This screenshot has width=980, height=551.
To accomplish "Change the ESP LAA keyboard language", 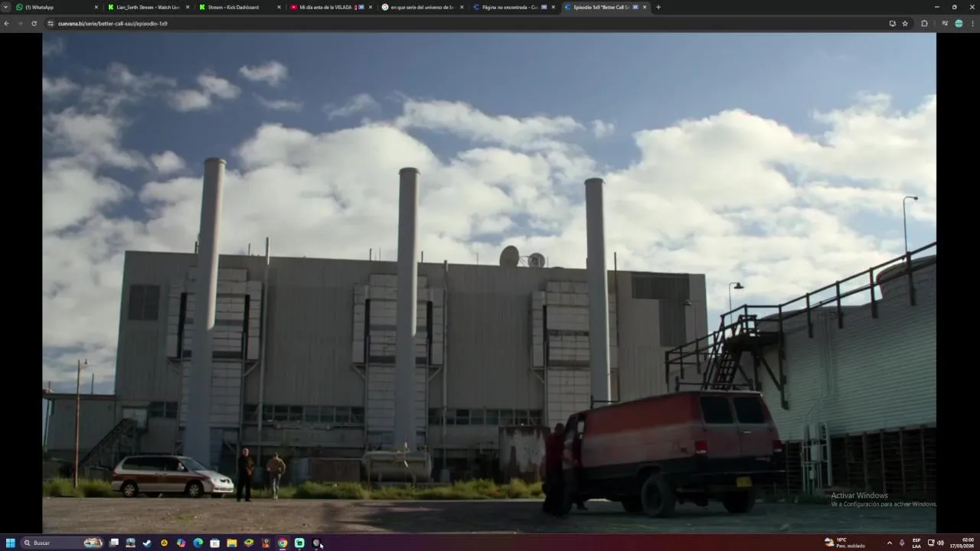I will 916,543.
